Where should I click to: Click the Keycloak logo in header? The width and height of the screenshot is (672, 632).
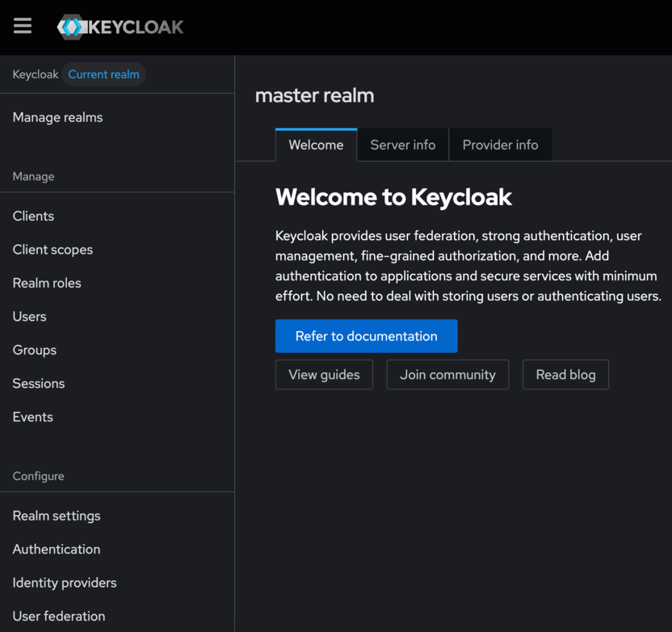(120, 27)
